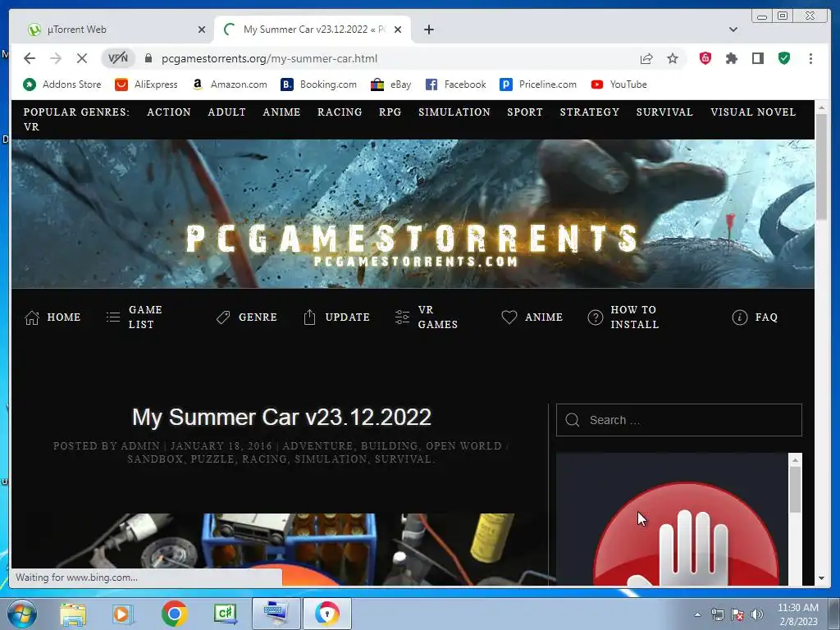Click the page vertical scrollbar thumb
This screenshot has width=840, height=630.
[821, 167]
